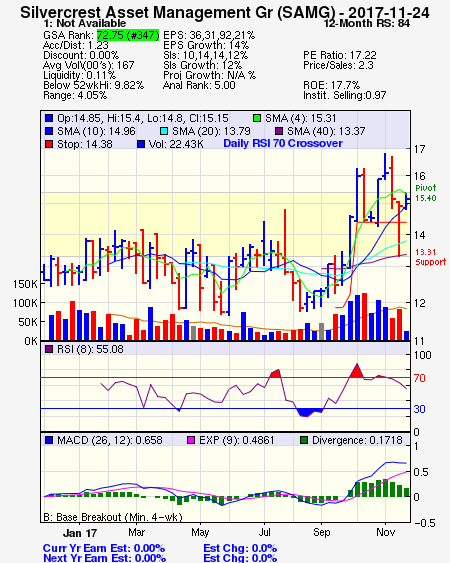The height and width of the screenshot is (563, 450).
Task: Click the 'Discount: 0.00%' text
Action: (81, 55)
